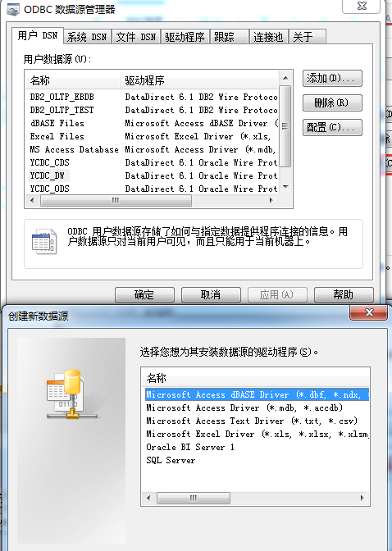Open the 连接池 tab

point(269,37)
